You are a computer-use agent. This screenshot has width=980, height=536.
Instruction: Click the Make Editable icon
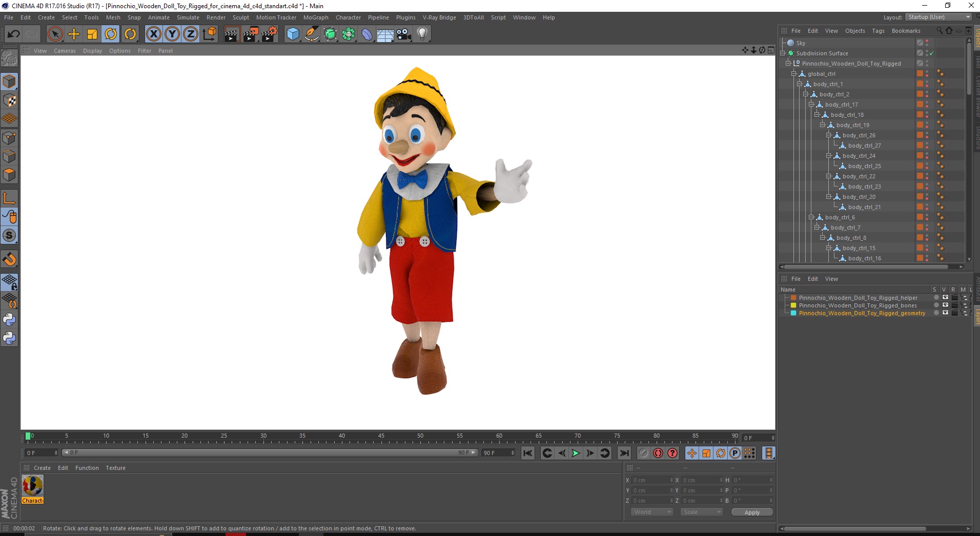coord(9,59)
